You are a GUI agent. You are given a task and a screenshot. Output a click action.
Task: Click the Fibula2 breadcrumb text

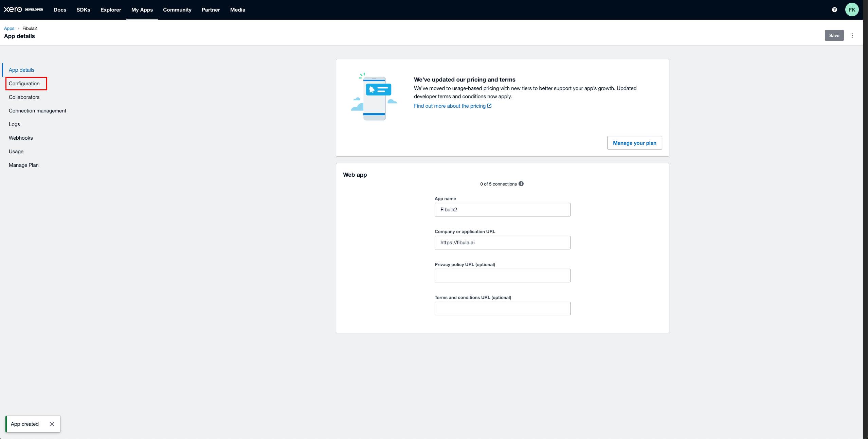click(x=30, y=29)
